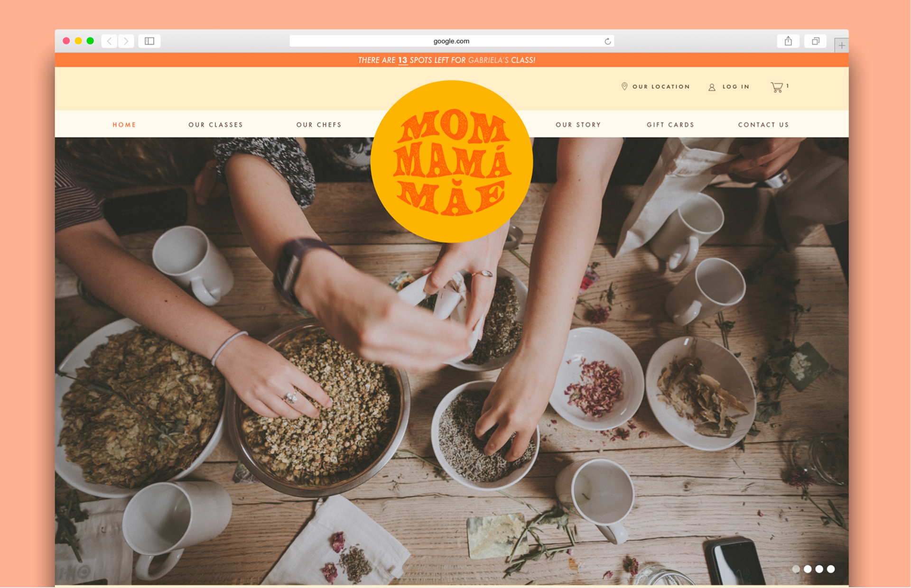Click the Mom Mamá Mãe round logo
The height and width of the screenshot is (588, 911).
click(452, 161)
